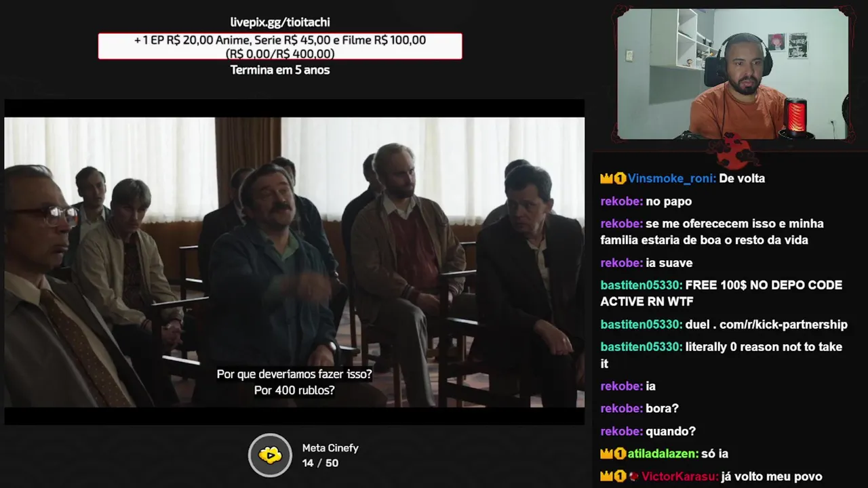
Task: Click the 'duel . com/r/kick-partnership' message
Action: click(766, 325)
